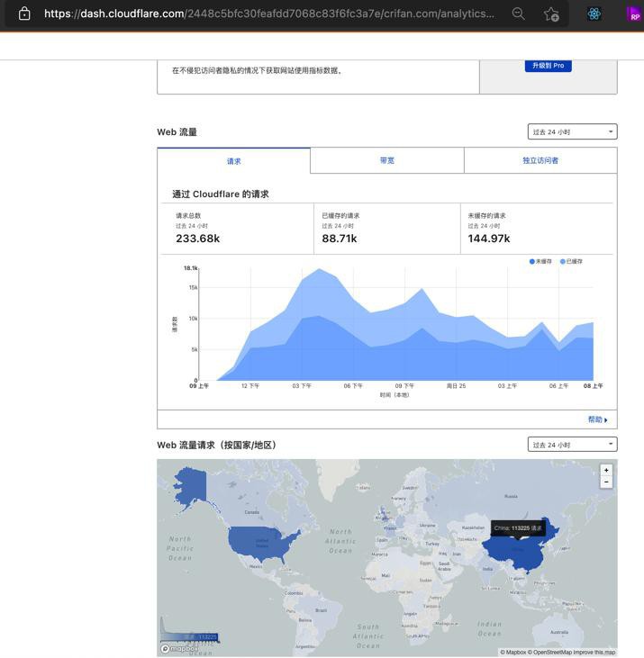Screen dimensions: 644x658
Task: Toggle the 已缓存 legend series
Action: coord(571,261)
